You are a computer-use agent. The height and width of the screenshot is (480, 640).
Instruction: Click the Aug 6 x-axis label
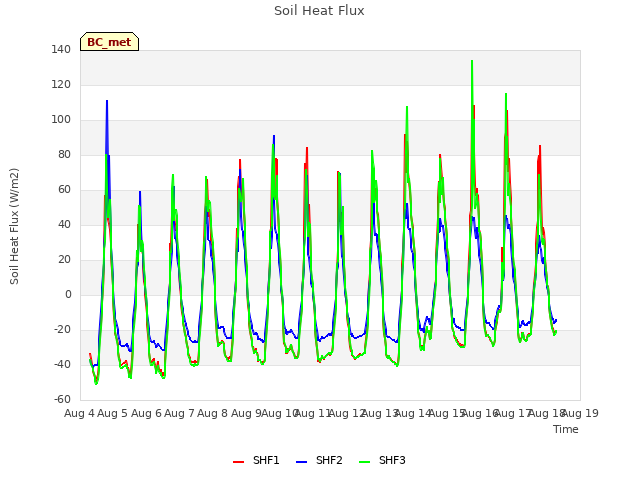(x=146, y=413)
